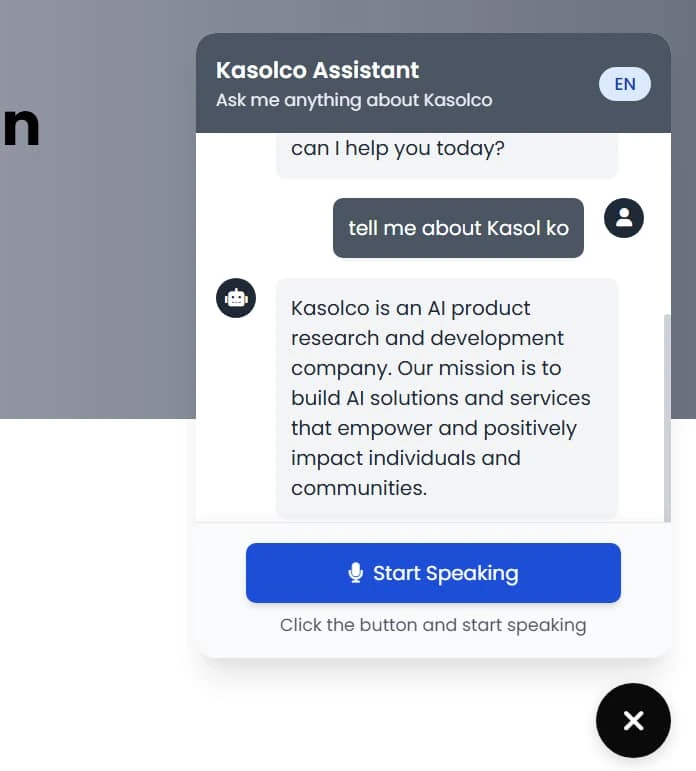The height and width of the screenshot is (771, 696).
Task: Click "research and development" in the bot reply
Action: pos(427,338)
